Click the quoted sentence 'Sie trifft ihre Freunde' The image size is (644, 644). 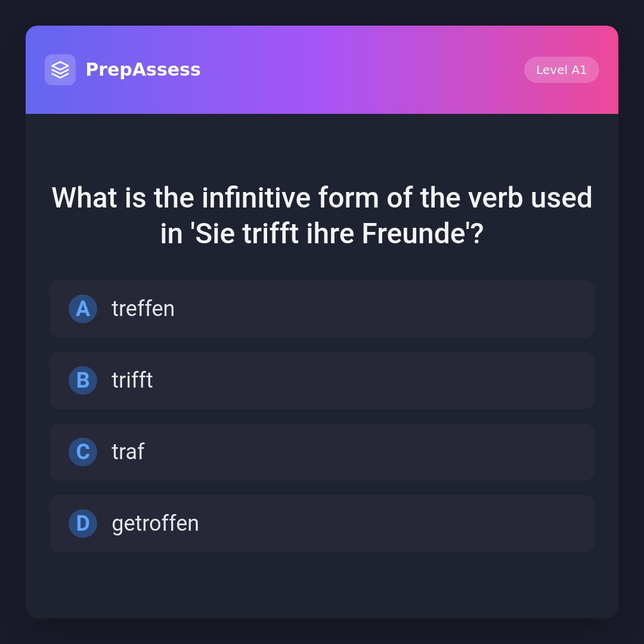point(327,234)
